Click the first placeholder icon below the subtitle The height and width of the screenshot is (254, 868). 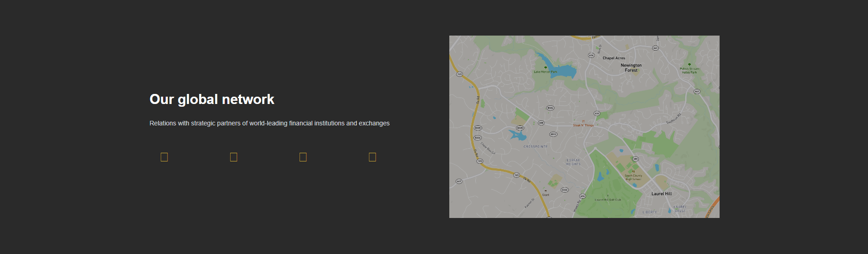(x=164, y=157)
